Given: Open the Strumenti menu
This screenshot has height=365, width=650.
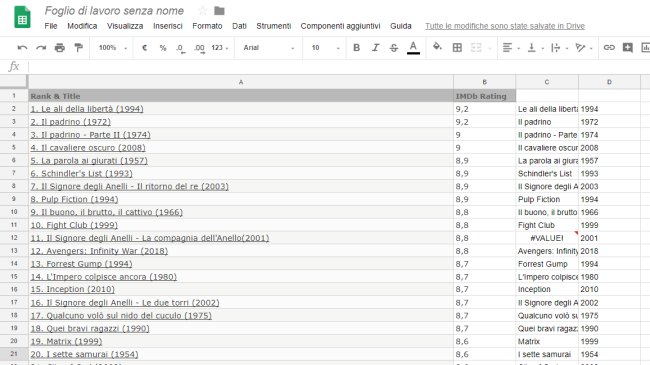Looking at the screenshot, I should tap(274, 26).
